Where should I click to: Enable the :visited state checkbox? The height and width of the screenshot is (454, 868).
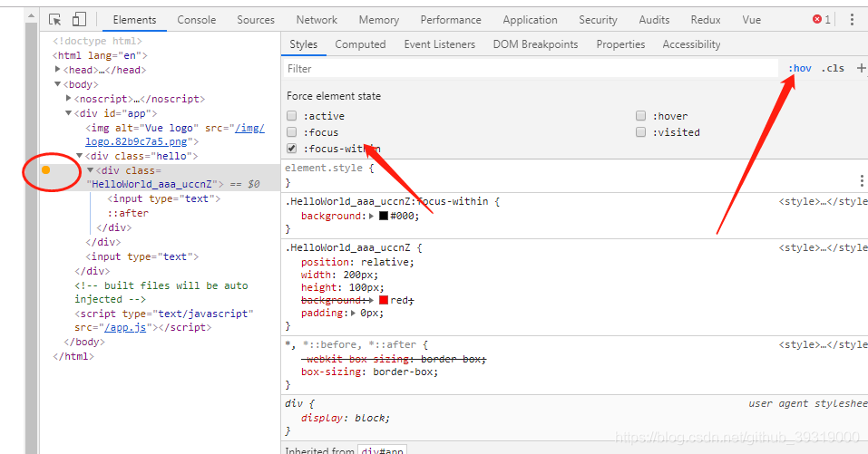point(640,132)
